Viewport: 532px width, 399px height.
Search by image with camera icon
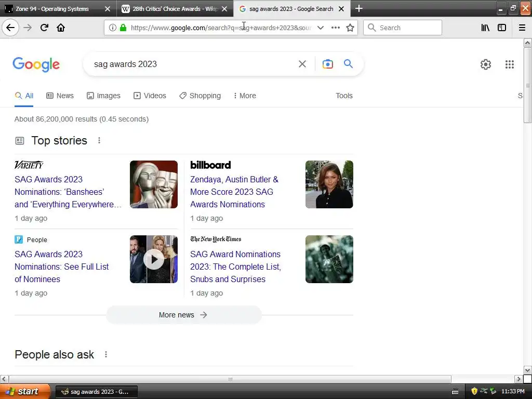(327, 64)
